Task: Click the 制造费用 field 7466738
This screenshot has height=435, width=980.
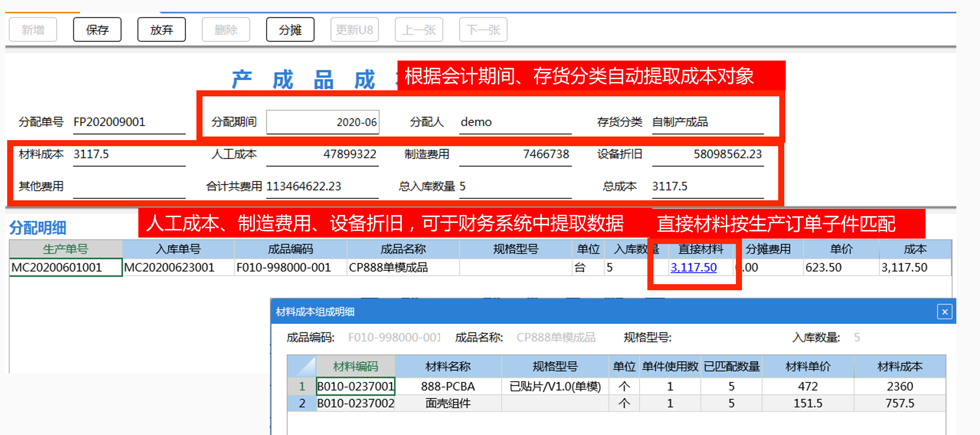Action: click(515, 154)
